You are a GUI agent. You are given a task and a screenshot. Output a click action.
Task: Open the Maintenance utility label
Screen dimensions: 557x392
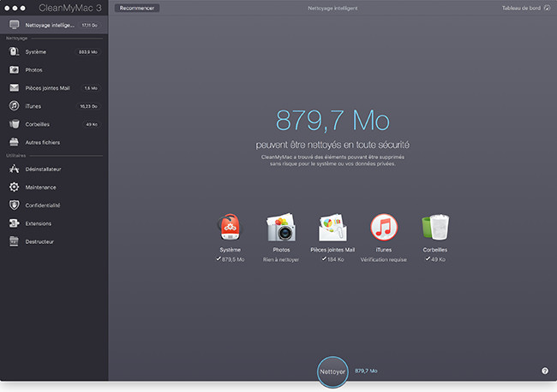(x=40, y=187)
